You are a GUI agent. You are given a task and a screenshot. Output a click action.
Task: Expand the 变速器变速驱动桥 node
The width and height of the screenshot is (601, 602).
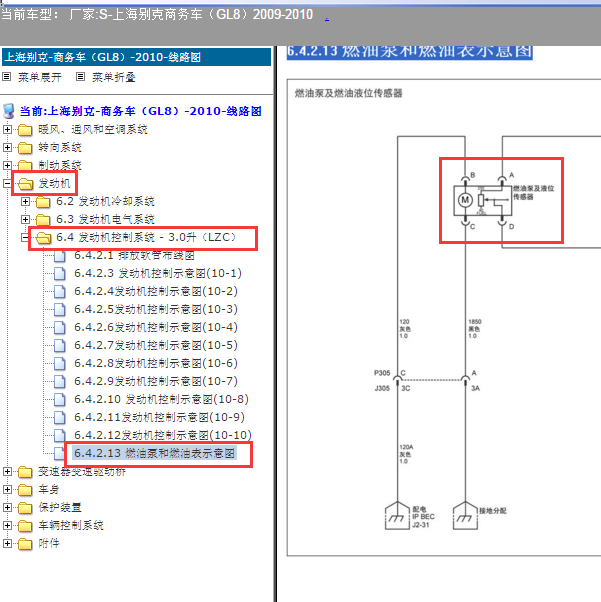point(7,471)
